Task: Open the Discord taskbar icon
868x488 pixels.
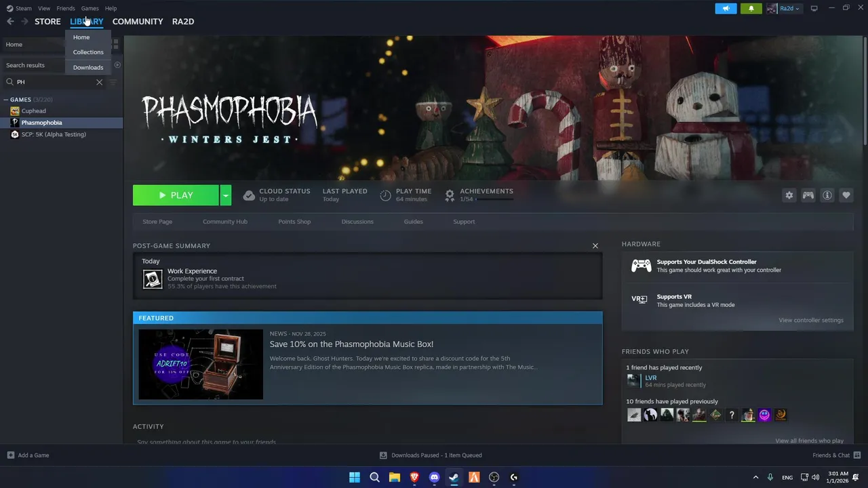Action: [x=434, y=477]
